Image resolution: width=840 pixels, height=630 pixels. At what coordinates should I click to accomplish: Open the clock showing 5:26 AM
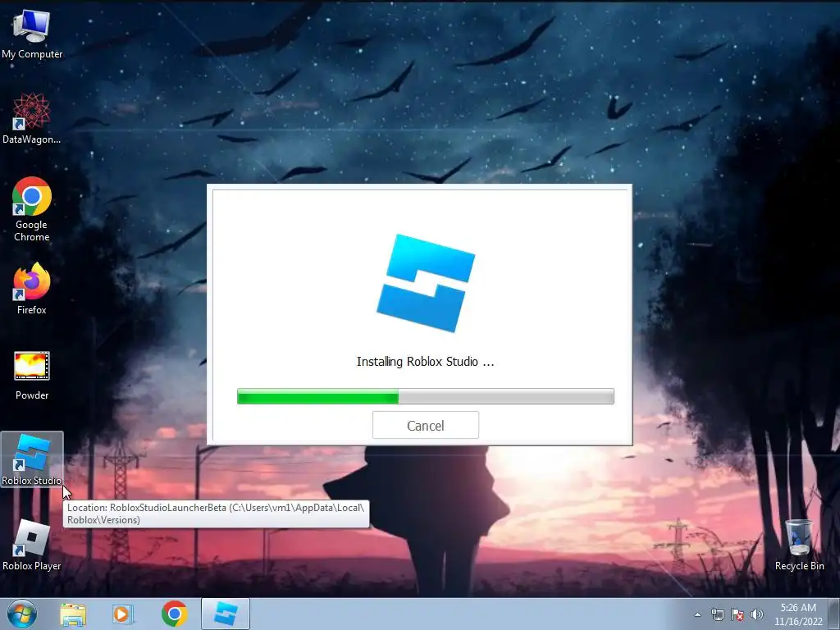tap(798, 614)
